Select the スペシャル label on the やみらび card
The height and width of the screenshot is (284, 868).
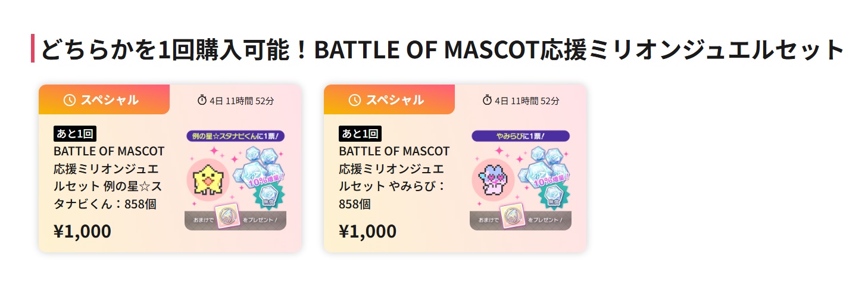coord(395,100)
